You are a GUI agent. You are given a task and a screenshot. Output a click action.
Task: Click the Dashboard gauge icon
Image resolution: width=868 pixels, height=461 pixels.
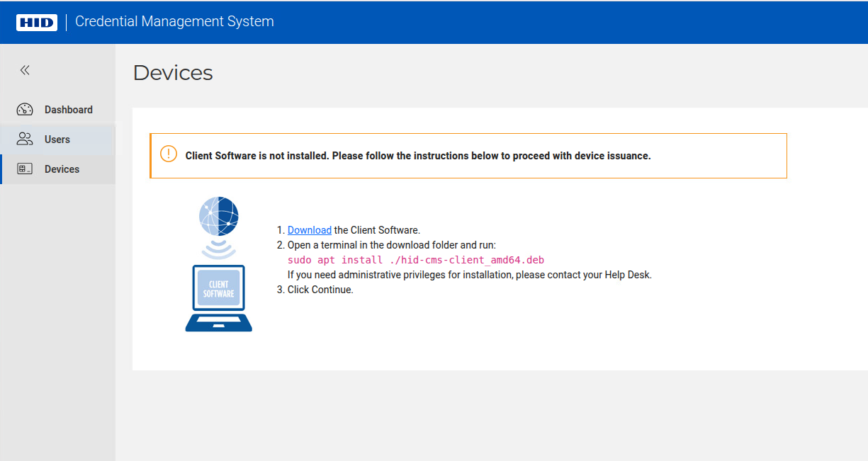(x=25, y=110)
